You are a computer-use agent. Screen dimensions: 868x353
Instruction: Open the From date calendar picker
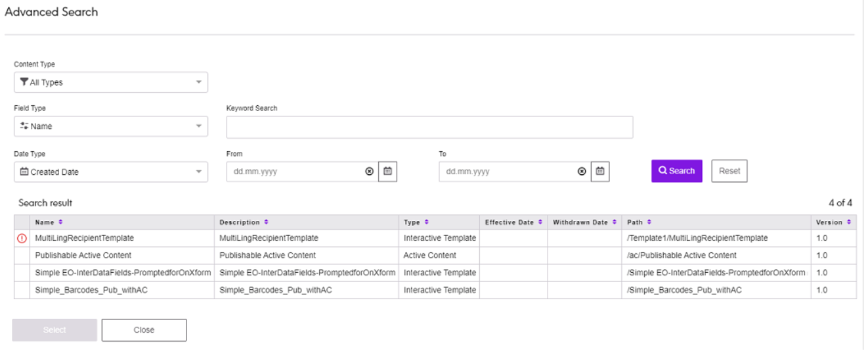coord(387,172)
